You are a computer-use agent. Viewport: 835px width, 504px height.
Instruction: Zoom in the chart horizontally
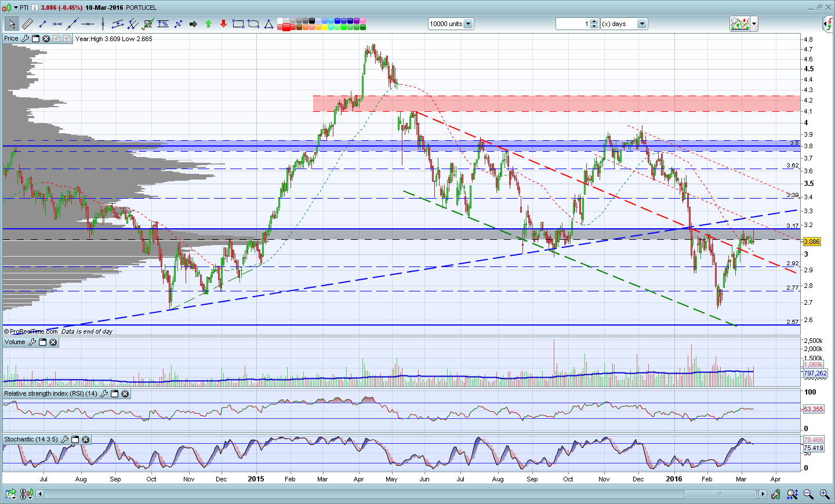(x=824, y=494)
